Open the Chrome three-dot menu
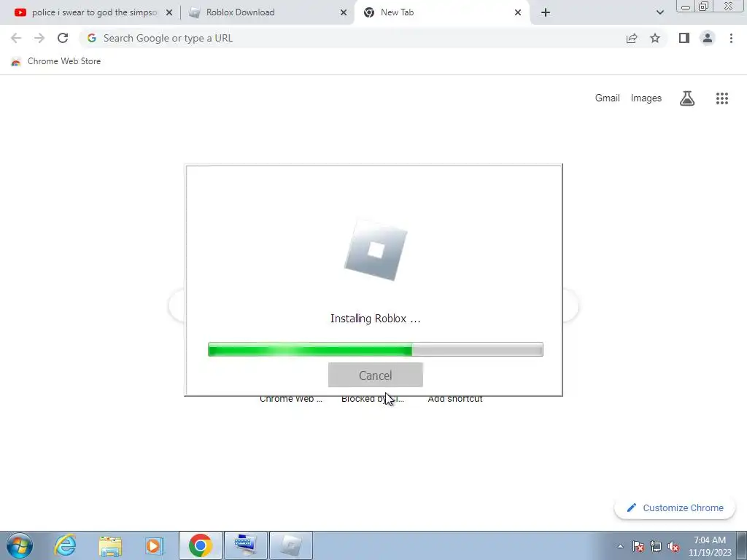 click(731, 38)
